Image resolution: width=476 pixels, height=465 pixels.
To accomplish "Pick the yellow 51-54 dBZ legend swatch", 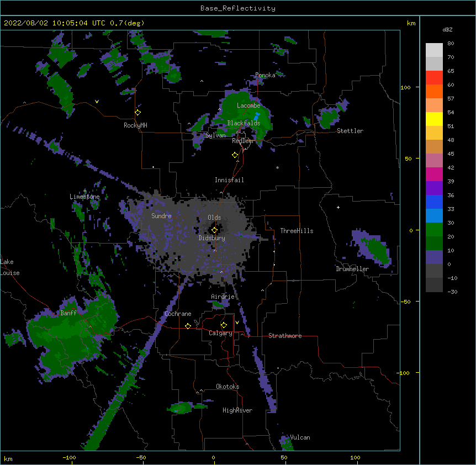I will click(x=434, y=119).
